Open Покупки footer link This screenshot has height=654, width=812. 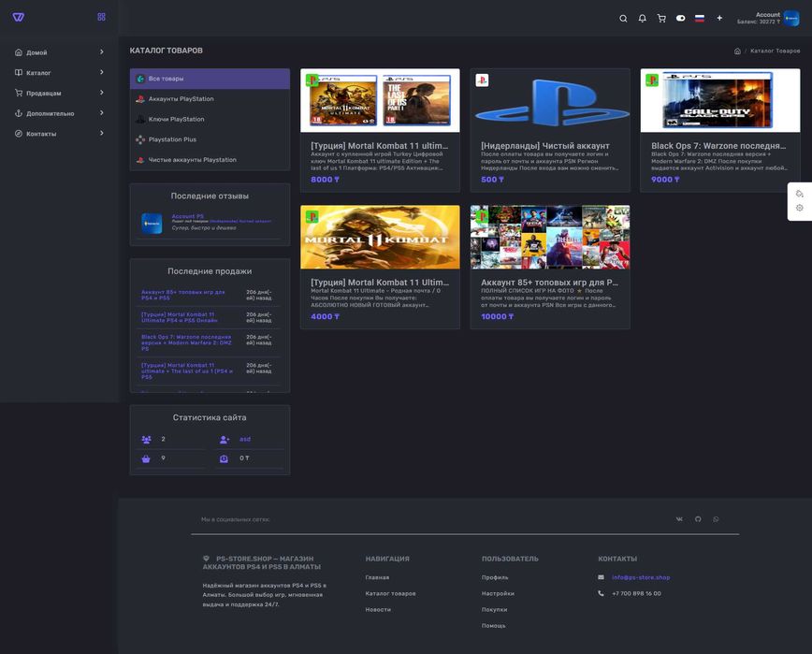(495, 609)
